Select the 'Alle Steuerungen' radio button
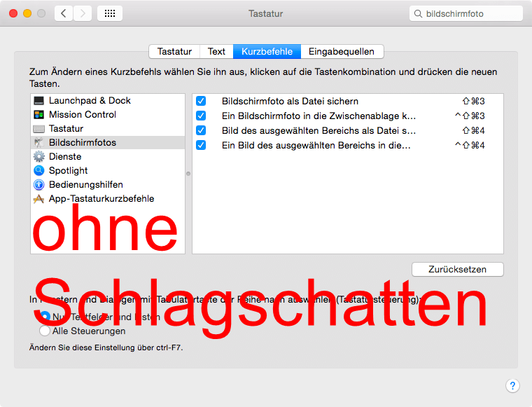532x407 pixels. click(x=45, y=331)
